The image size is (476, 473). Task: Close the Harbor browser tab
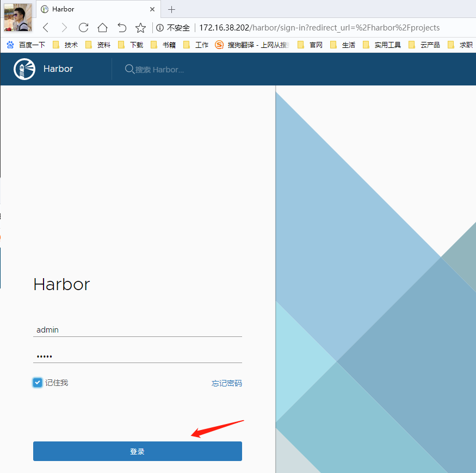pyautogui.click(x=152, y=9)
